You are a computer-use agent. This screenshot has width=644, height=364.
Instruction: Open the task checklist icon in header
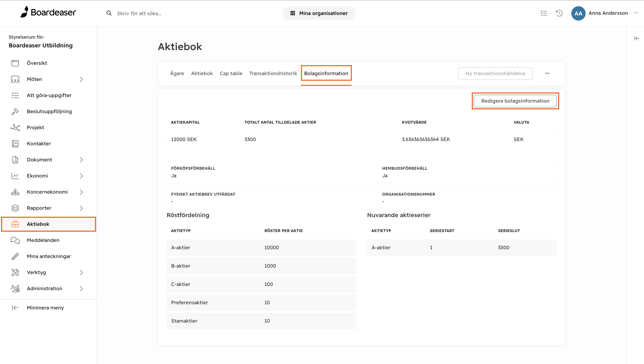tap(544, 13)
